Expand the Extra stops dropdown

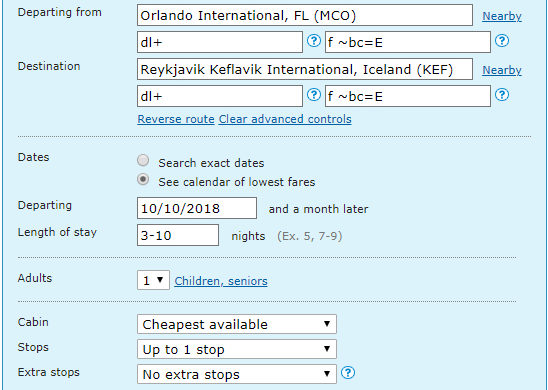[237, 374]
